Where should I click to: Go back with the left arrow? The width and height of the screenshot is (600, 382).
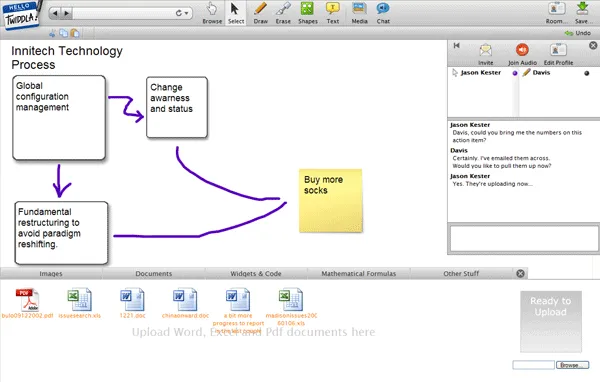click(55, 13)
